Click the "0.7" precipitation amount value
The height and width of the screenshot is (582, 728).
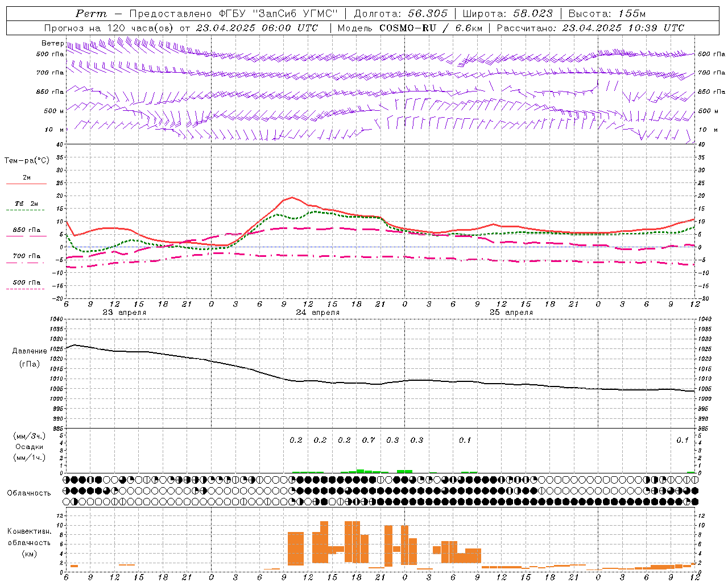(x=369, y=440)
